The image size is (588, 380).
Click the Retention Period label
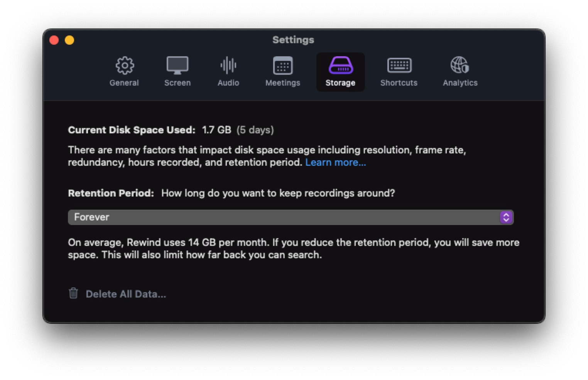pyautogui.click(x=111, y=193)
